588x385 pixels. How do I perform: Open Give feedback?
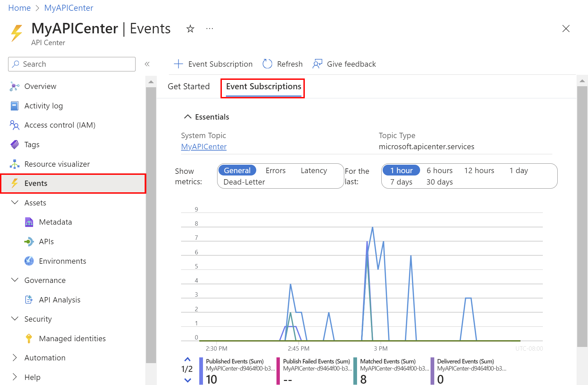tap(344, 64)
